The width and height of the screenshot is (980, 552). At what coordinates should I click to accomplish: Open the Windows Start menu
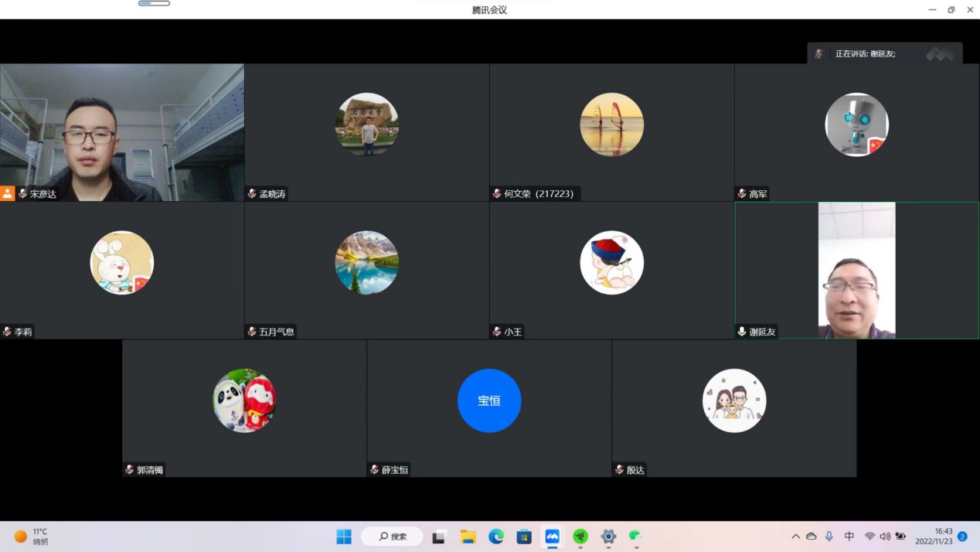click(344, 537)
